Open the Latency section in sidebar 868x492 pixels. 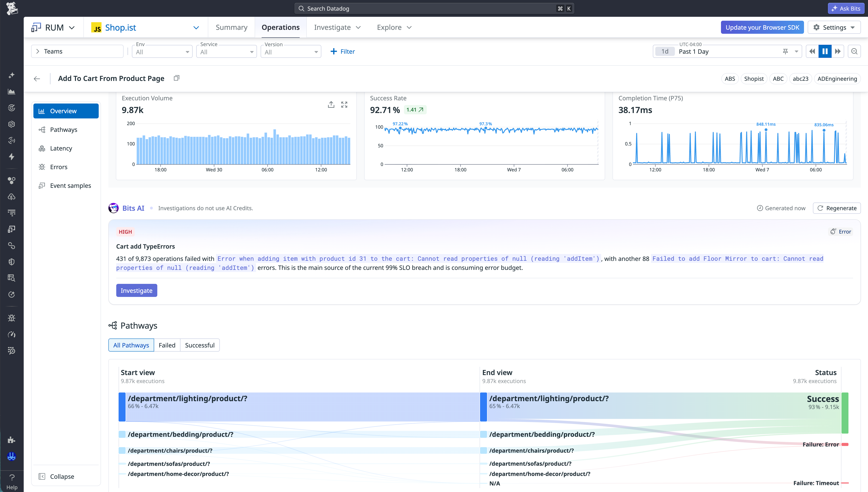(66, 148)
